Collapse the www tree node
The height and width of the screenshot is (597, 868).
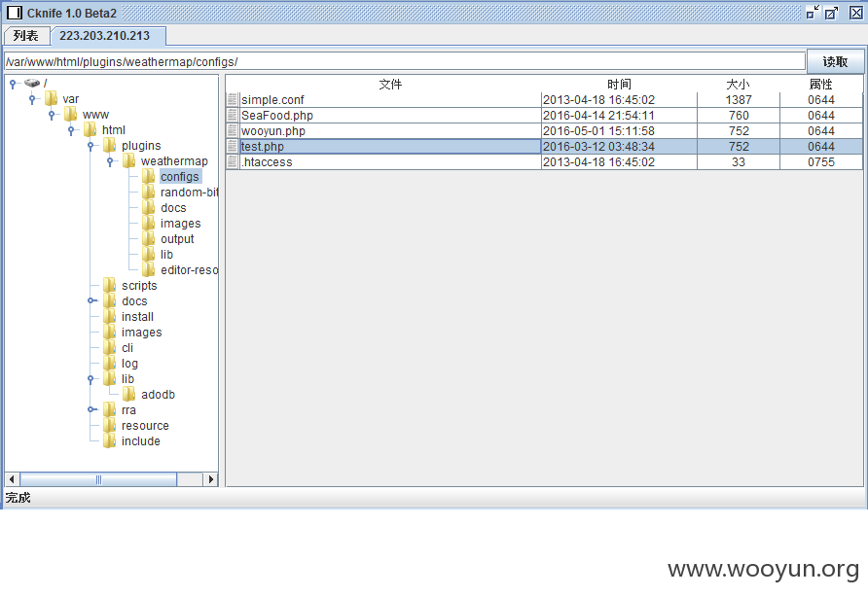52,115
